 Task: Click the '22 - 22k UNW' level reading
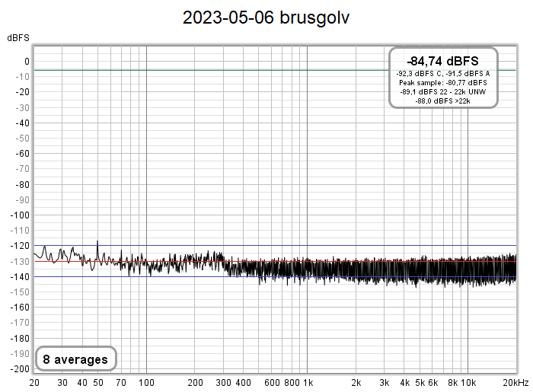coord(443,91)
